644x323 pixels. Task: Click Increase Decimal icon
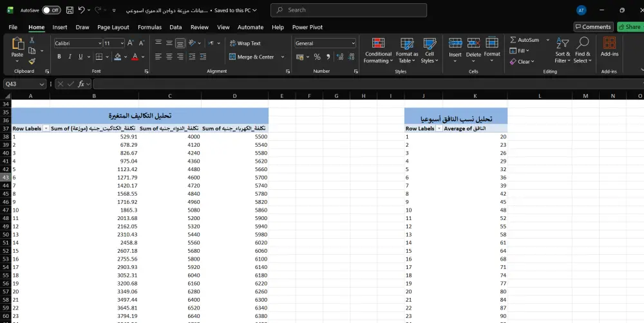[340, 57]
